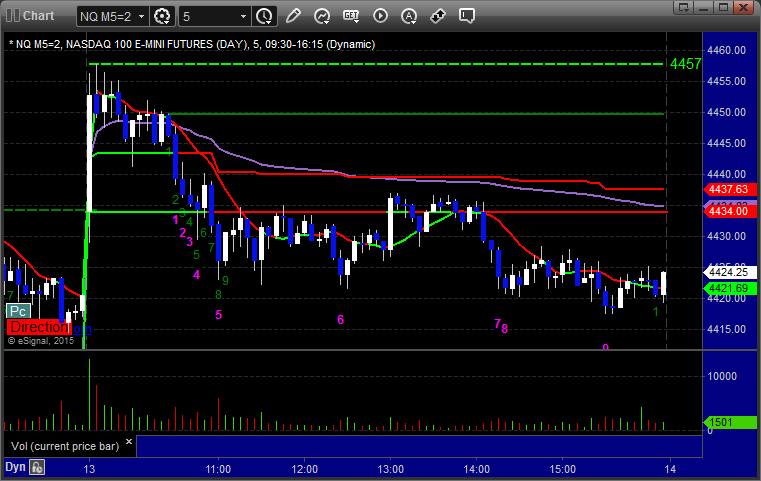
Task: Open the chart comment bubble icon
Action: tap(467, 16)
